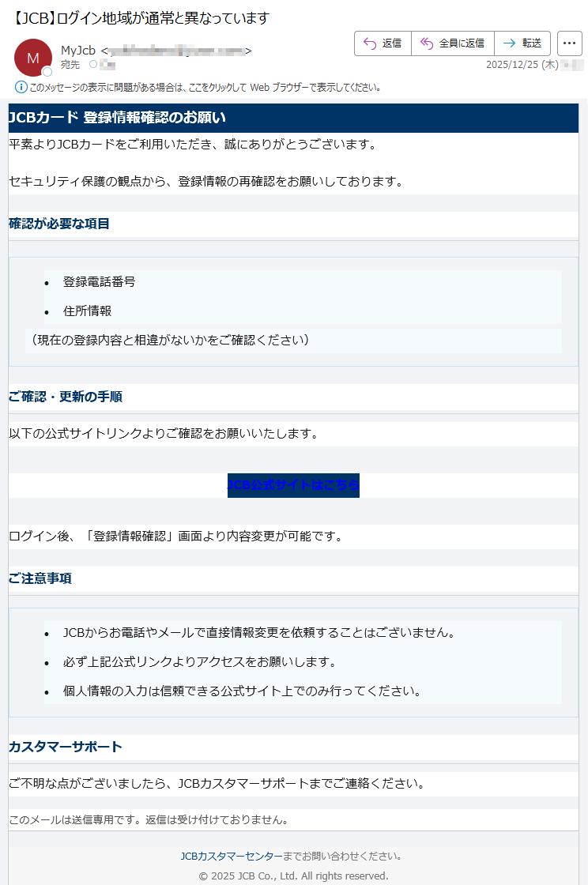
Task: Click the 返信 (Reply) button
Action: pos(383,43)
